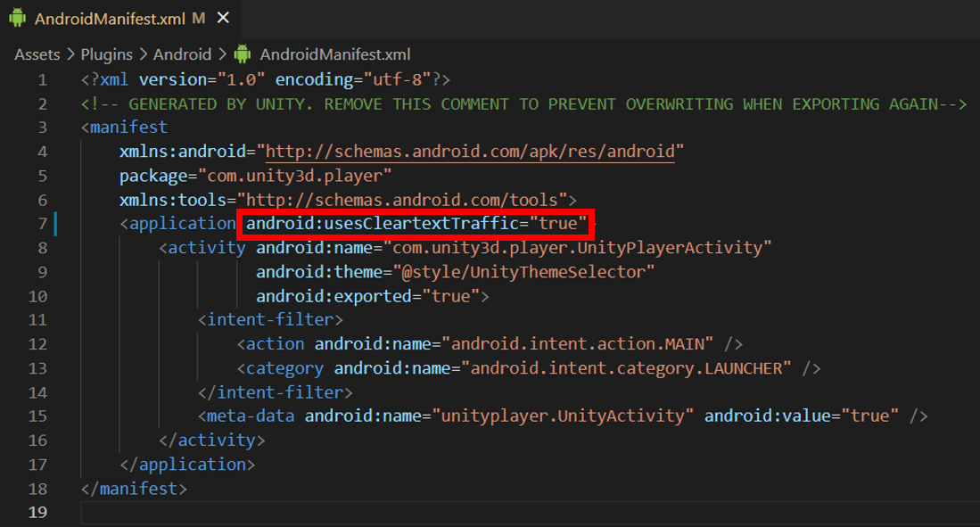Click the category LAUNCHER line
Screen dimensions: 980x527
coord(529,368)
